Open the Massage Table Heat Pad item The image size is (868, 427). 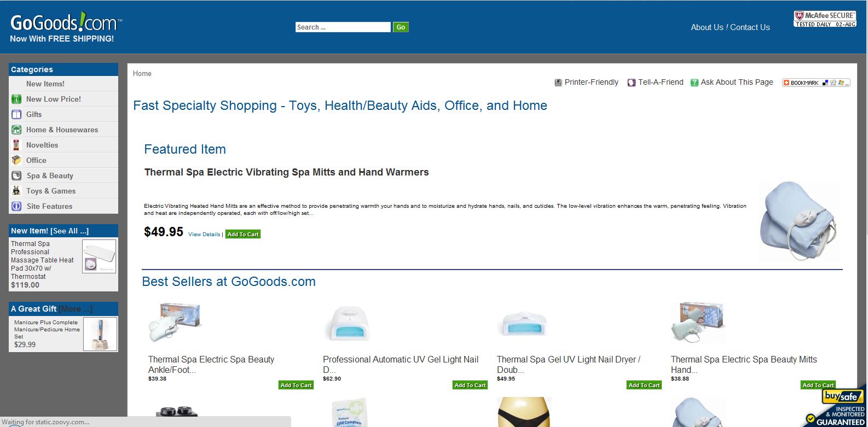pos(42,260)
